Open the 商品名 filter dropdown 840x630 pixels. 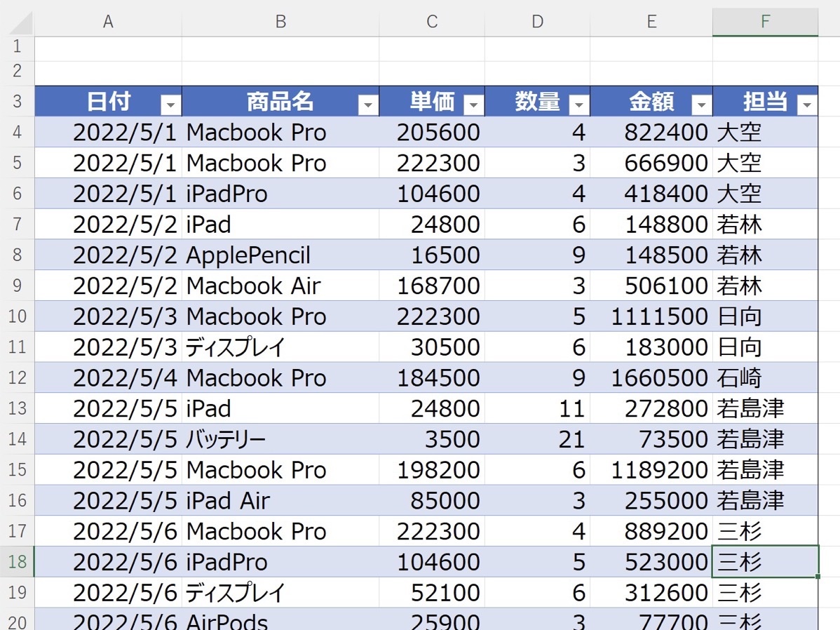(x=367, y=104)
